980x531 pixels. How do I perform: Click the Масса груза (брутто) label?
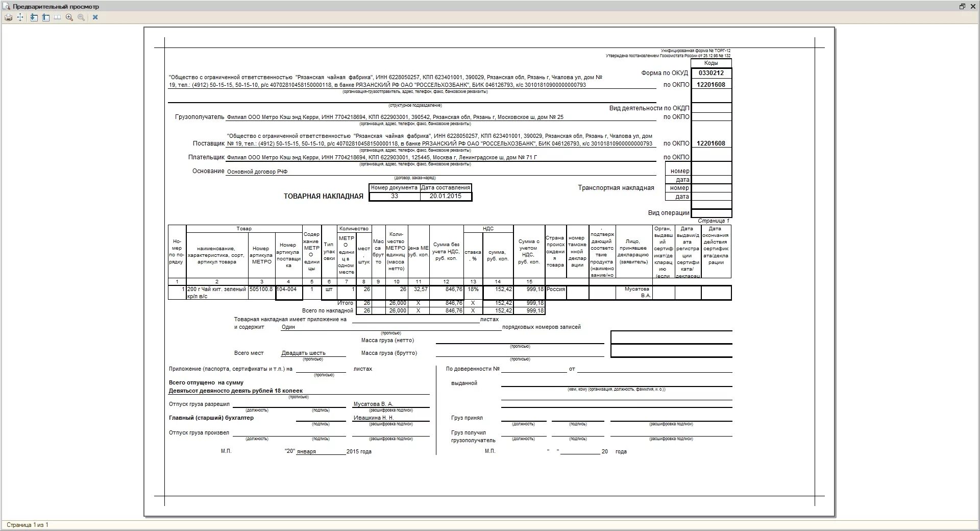[389, 353]
